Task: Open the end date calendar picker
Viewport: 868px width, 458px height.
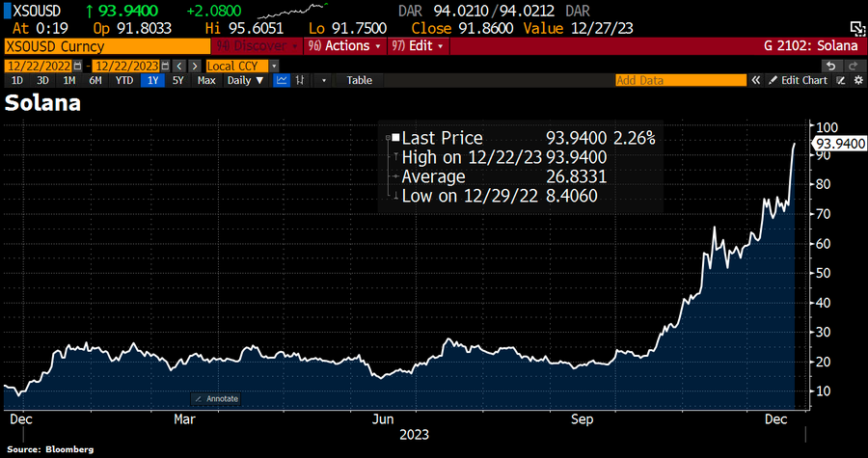Action: pos(166,67)
